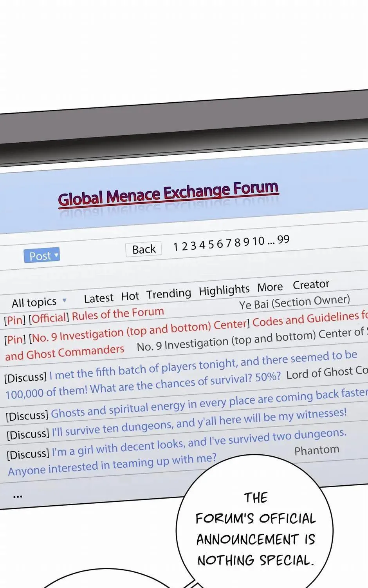Click author Lord of Ghost name
368x588 pixels.
click(327, 373)
